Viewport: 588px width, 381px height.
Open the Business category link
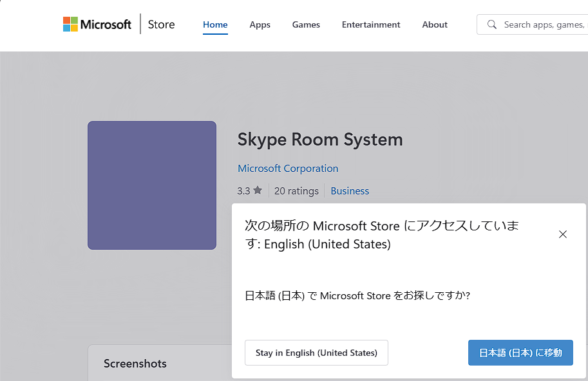(x=350, y=191)
